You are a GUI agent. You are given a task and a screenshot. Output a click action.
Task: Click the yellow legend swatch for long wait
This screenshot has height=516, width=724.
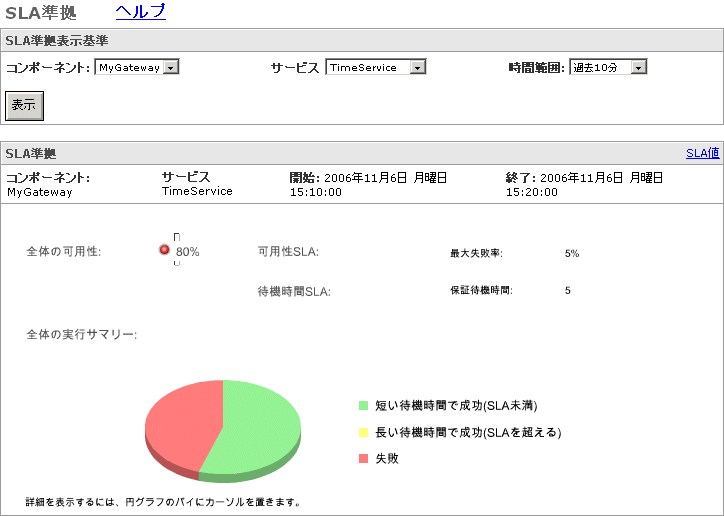pos(363,432)
